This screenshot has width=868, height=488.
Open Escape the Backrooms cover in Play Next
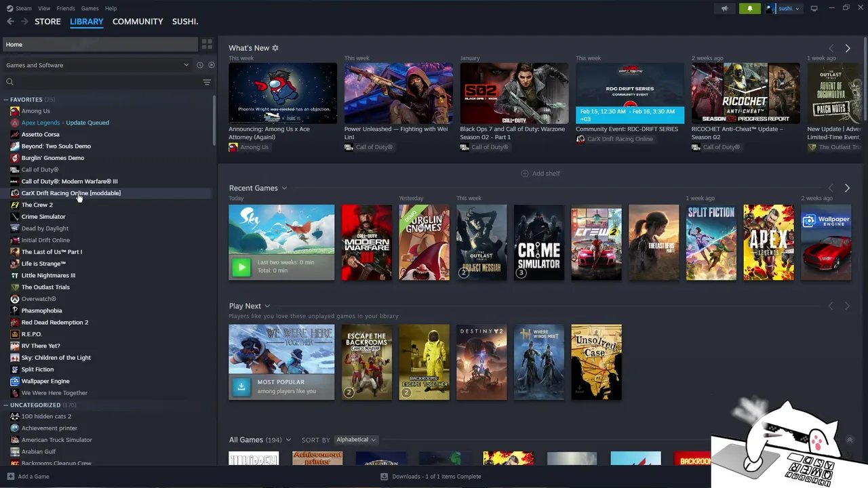click(x=366, y=362)
